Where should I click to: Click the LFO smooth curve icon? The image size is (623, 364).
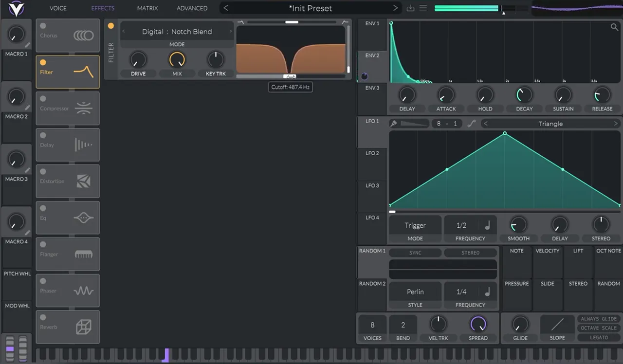(471, 124)
